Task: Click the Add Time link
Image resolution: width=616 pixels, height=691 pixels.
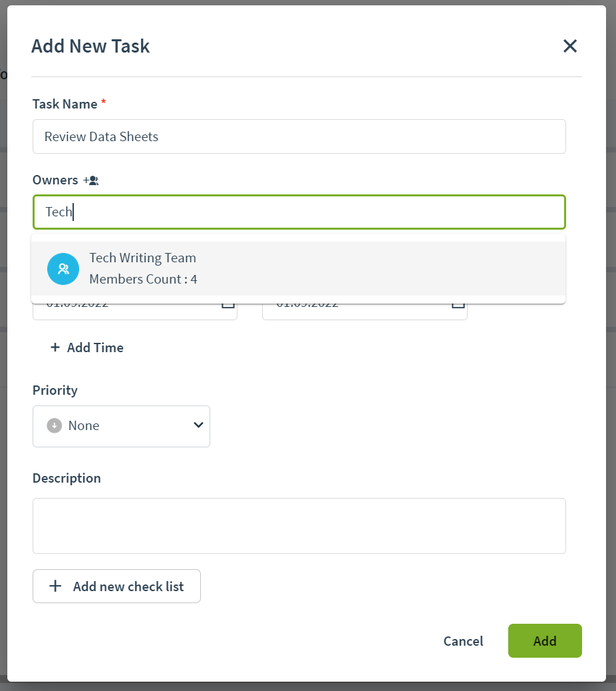Action: (86, 347)
